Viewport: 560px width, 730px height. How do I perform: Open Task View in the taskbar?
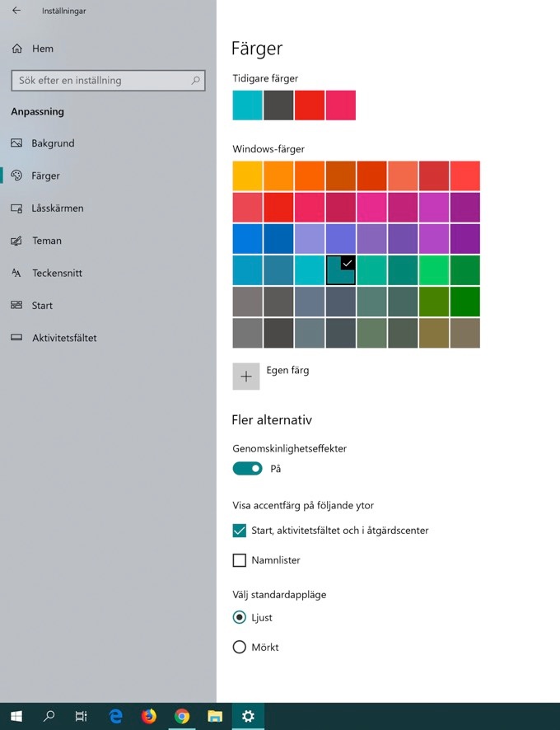click(x=82, y=716)
